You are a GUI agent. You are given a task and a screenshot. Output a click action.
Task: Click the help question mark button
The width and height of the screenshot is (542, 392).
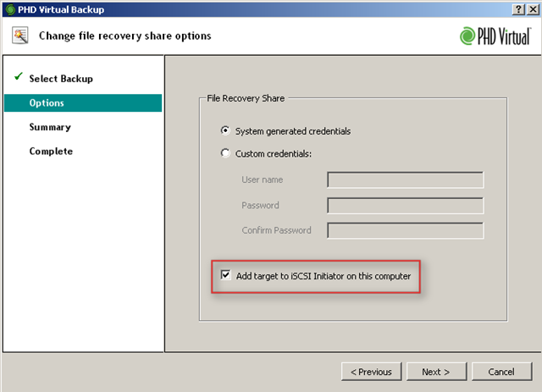tap(516, 8)
